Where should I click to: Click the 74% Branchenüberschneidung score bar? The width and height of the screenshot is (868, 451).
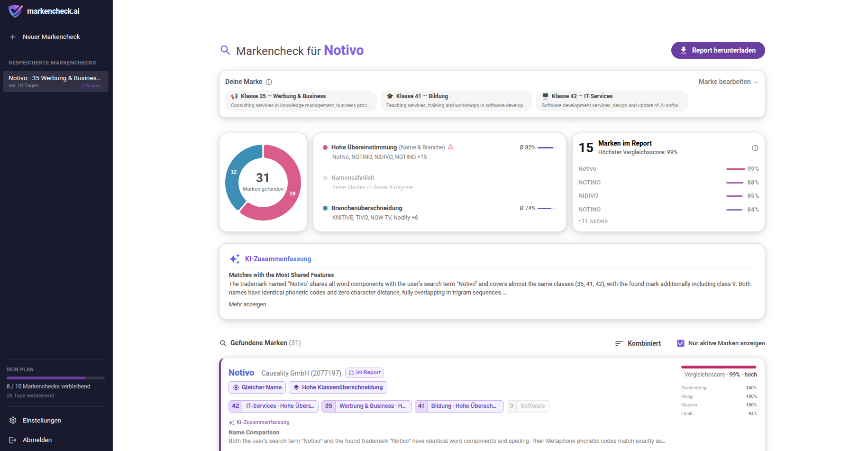click(547, 208)
